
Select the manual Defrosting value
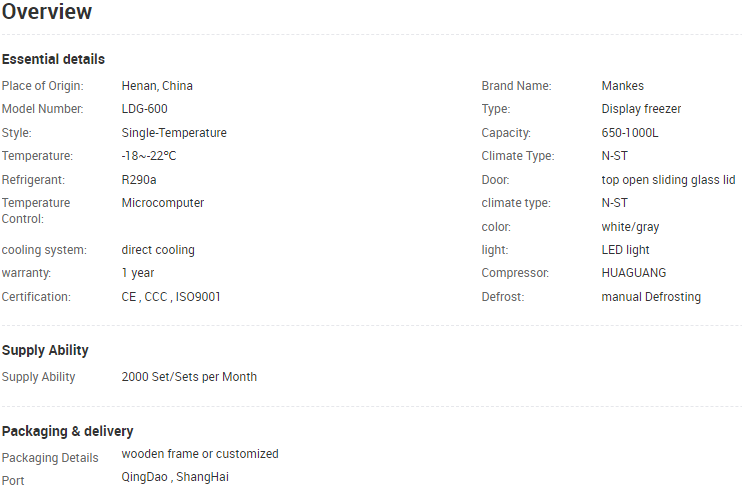pos(651,297)
